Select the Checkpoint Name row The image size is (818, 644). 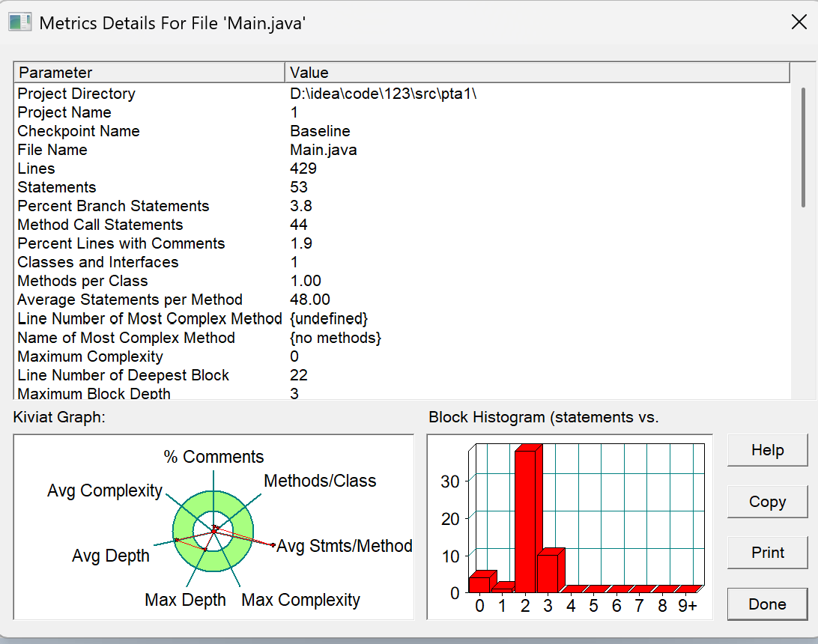[x=402, y=131]
